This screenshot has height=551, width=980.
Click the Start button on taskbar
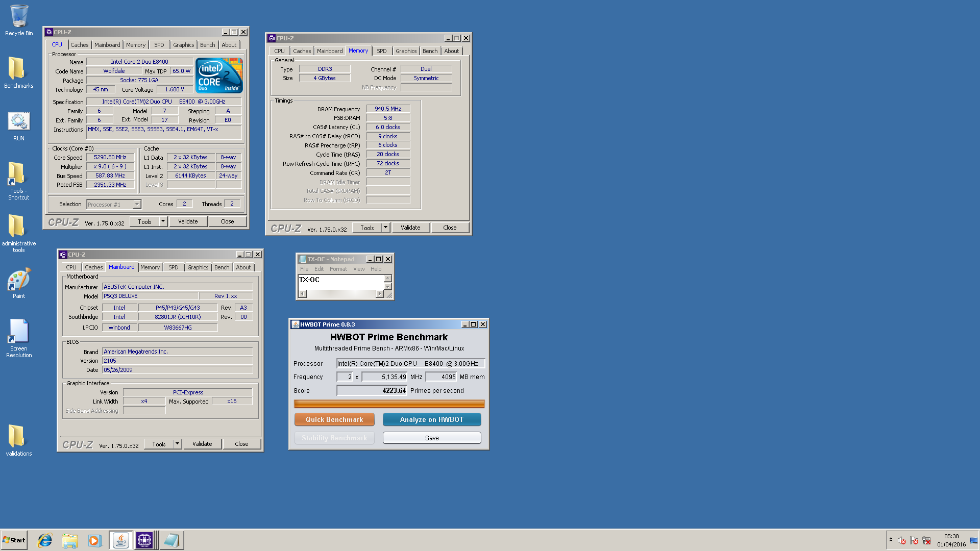tap(14, 540)
